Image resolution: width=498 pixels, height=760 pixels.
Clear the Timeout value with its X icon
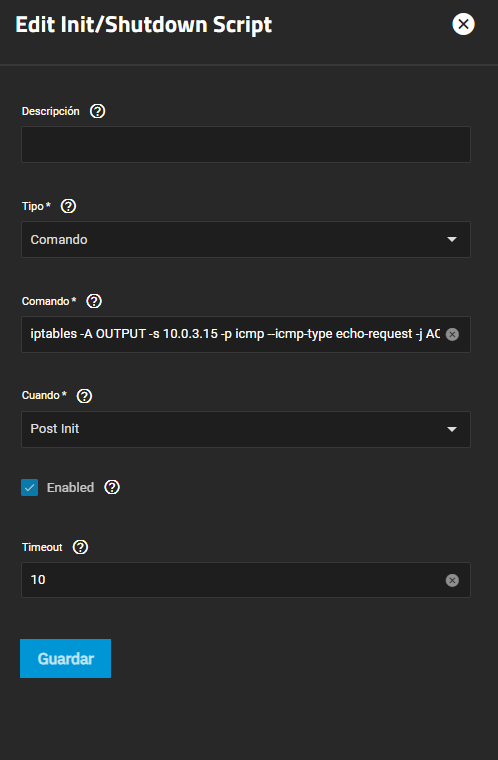coord(452,580)
